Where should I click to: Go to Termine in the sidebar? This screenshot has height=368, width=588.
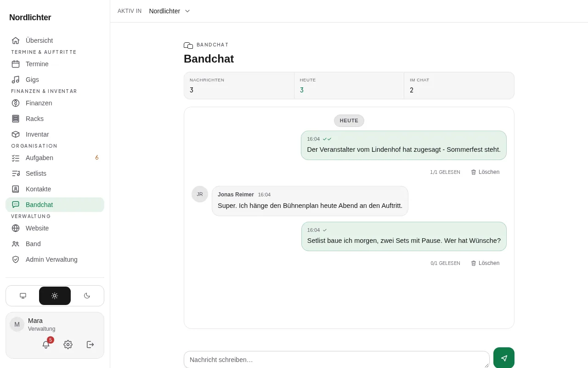pyautogui.click(x=55, y=64)
